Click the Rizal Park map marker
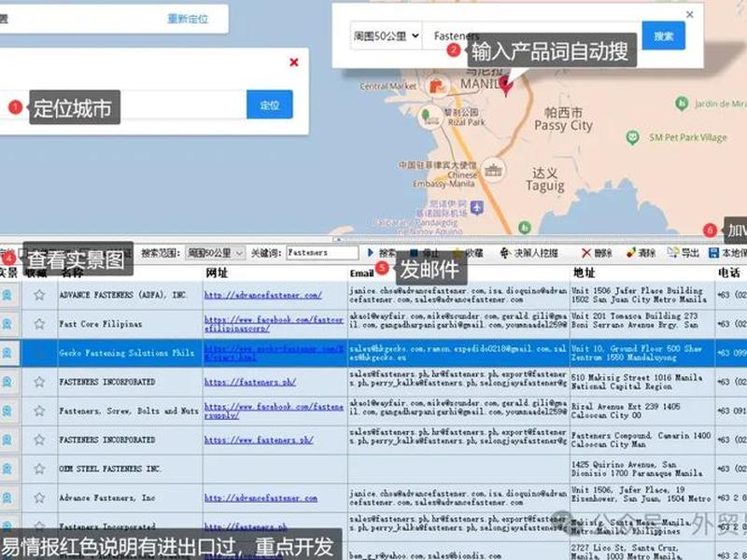 coord(430,118)
